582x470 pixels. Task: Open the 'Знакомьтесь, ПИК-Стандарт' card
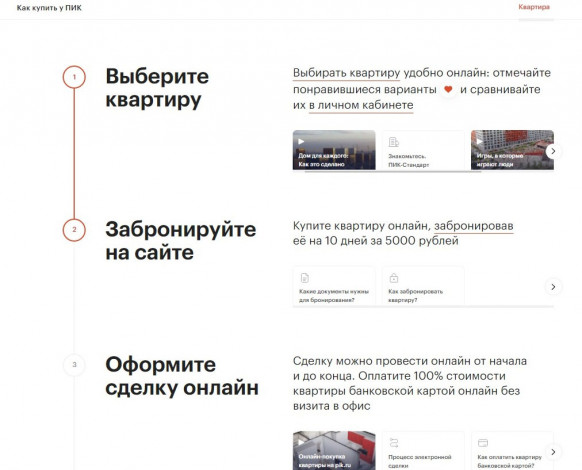click(x=423, y=150)
